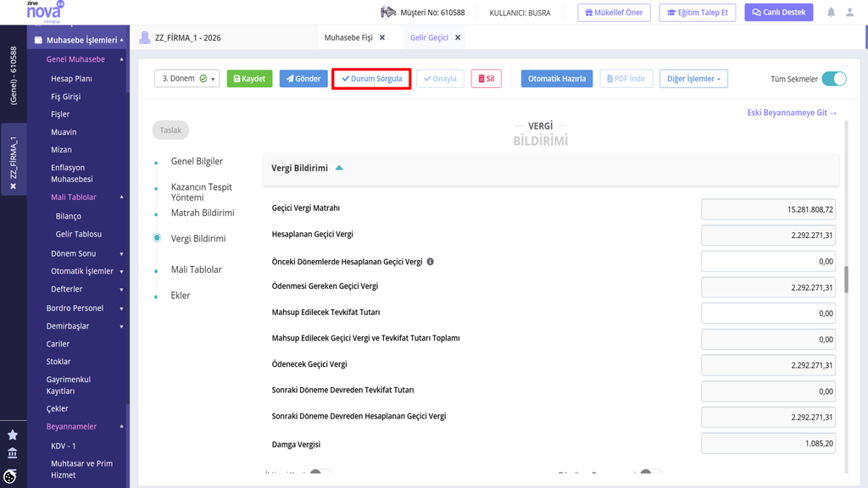
Task: Open the Ekler step
Action: [181, 295]
